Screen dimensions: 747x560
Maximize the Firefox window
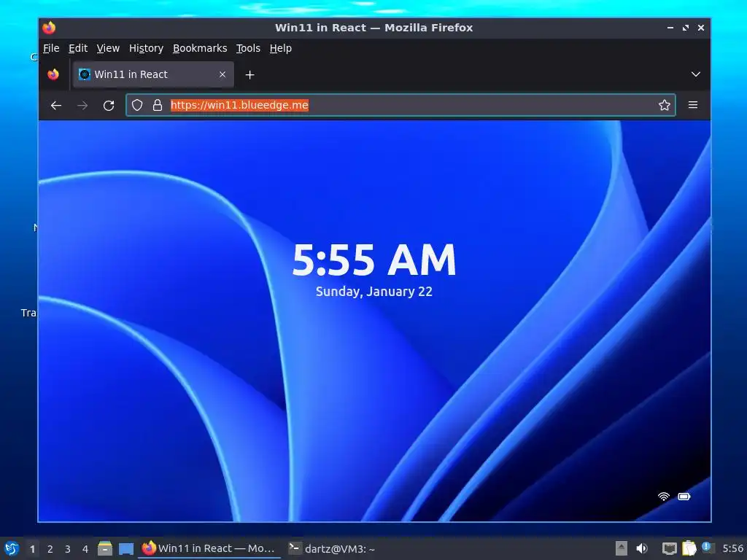pyautogui.click(x=686, y=28)
